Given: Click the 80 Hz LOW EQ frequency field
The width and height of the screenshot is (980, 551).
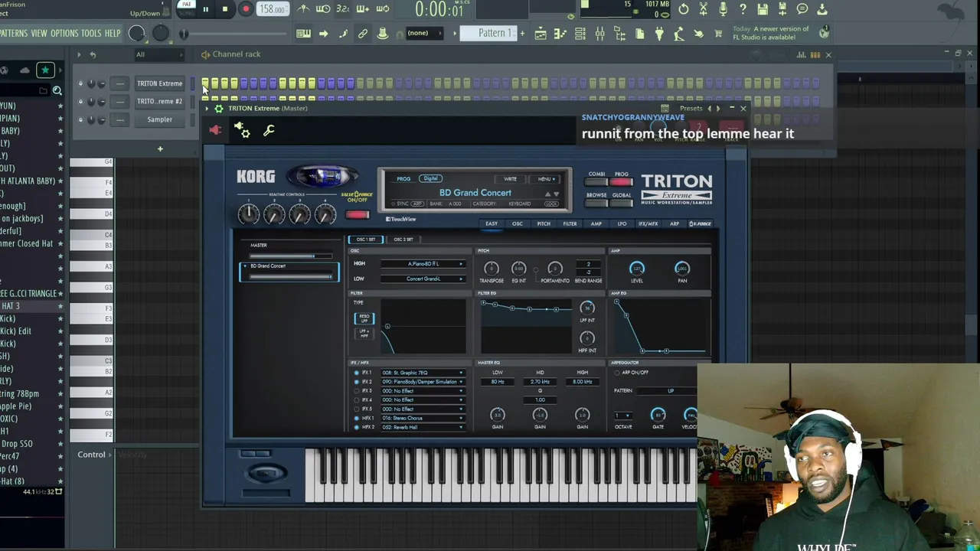Looking at the screenshot, I should 498,382.
